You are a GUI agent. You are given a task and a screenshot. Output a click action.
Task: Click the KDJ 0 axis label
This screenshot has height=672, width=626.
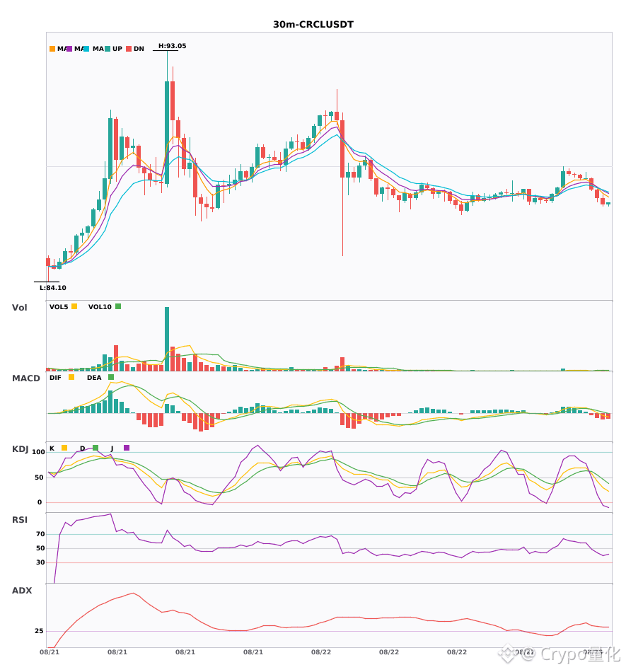[x=40, y=502]
